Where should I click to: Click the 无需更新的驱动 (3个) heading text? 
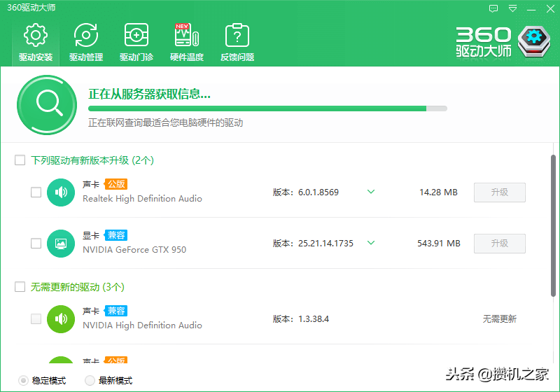coord(78,287)
